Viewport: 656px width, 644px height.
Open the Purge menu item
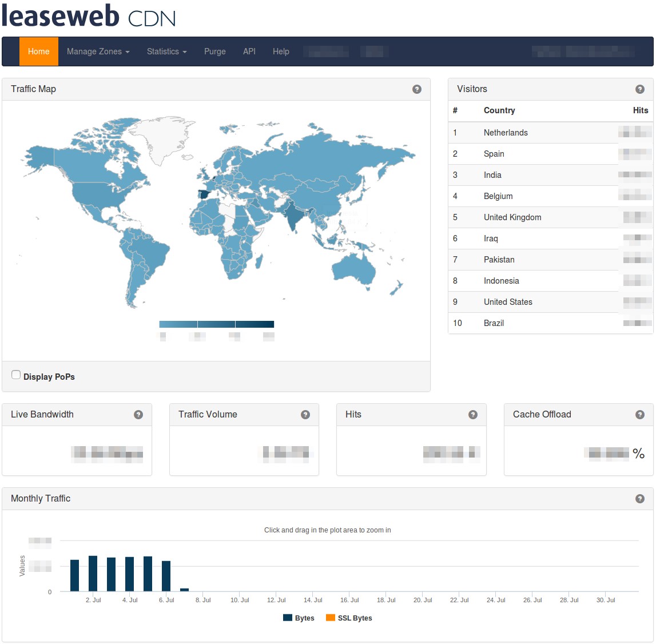[x=215, y=51]
